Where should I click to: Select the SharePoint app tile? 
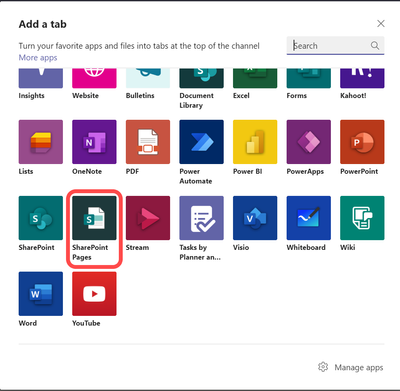click(41, 218)
